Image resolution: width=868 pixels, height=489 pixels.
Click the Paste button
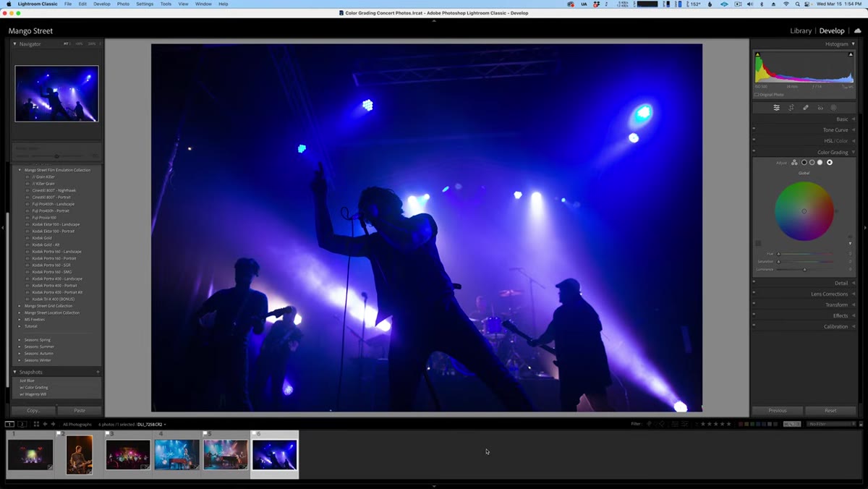[80, 410]
